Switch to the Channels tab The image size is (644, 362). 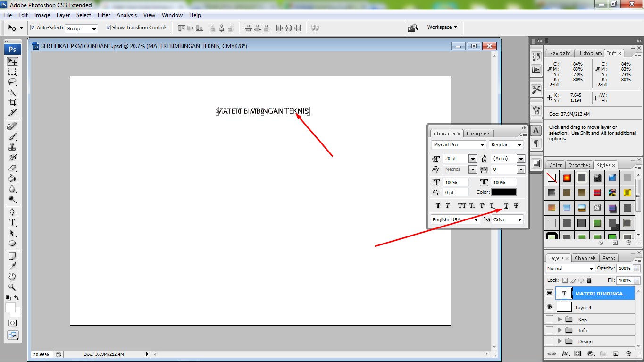click(x=585, y=258)
